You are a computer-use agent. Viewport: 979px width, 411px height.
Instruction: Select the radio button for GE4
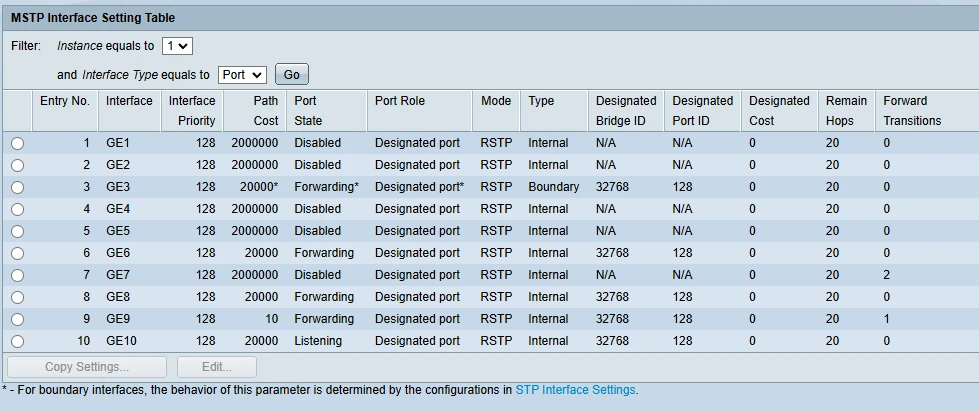pyautogui.click(x=17, y=209)
